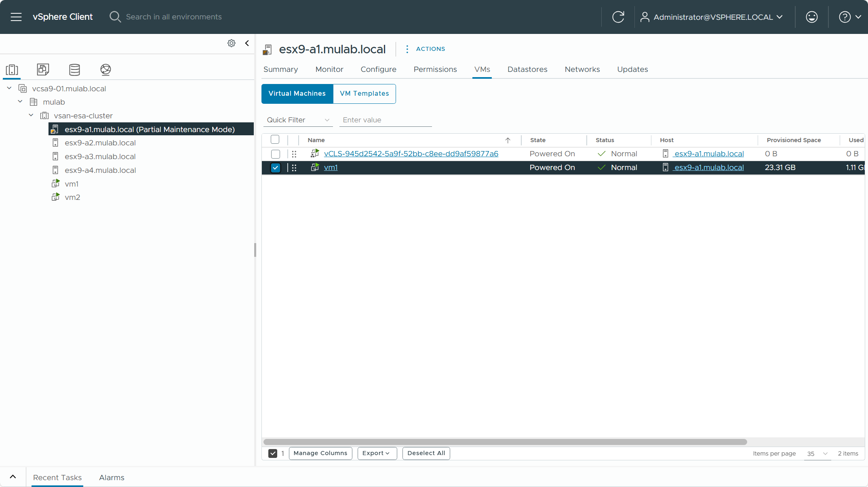868x487 pixels.
Task: Open the VM Templates tab
Action: tap(364, 94)
